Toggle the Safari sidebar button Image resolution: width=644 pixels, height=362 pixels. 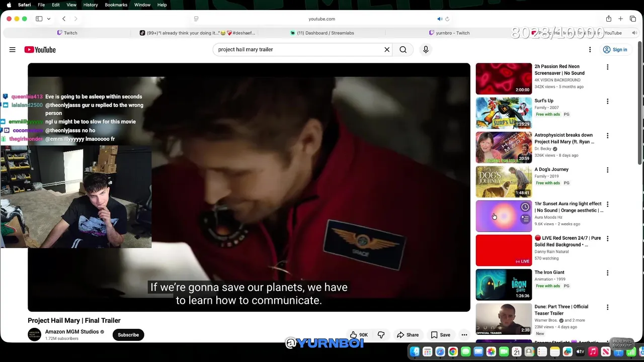(39, 19)
